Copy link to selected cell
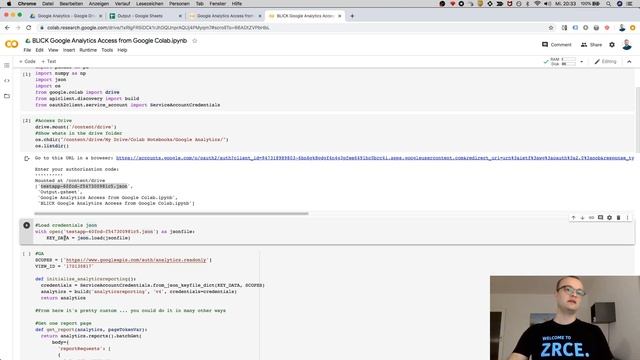The width and height of the screenshot is (640, 360). [x=591, y=218]
